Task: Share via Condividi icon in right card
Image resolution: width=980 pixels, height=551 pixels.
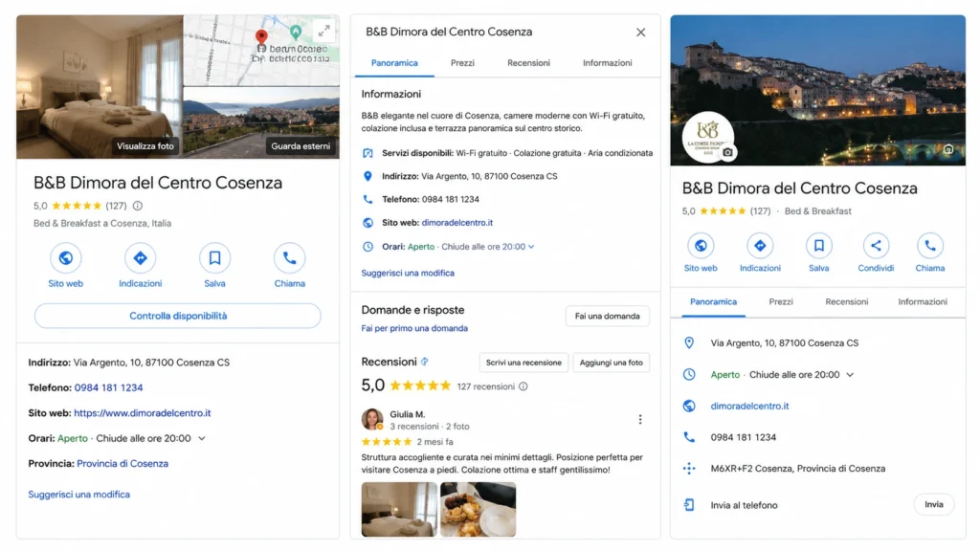Action: (876, 246)
